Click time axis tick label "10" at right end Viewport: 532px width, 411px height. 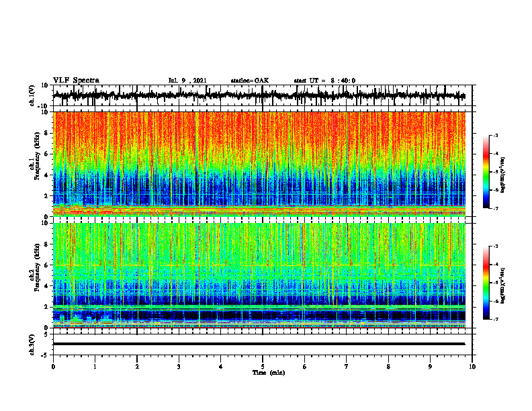pyautogui.click(x=472, y=367)
